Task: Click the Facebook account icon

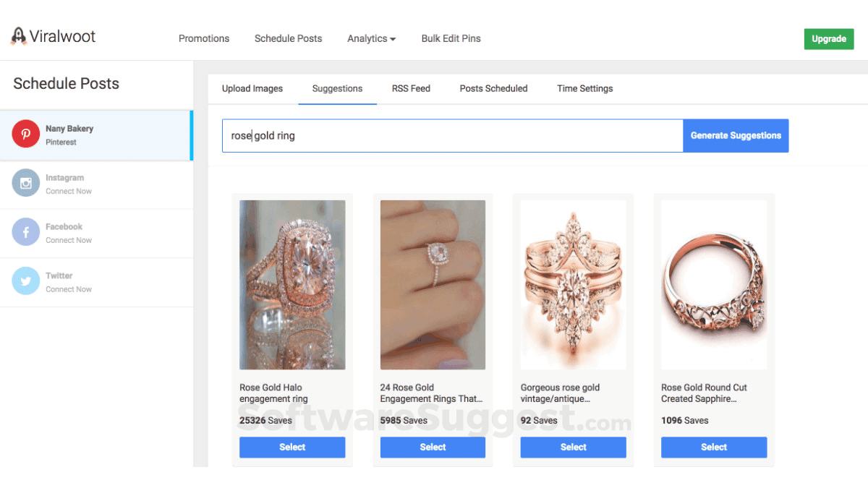Action: [x=25, y=233]
